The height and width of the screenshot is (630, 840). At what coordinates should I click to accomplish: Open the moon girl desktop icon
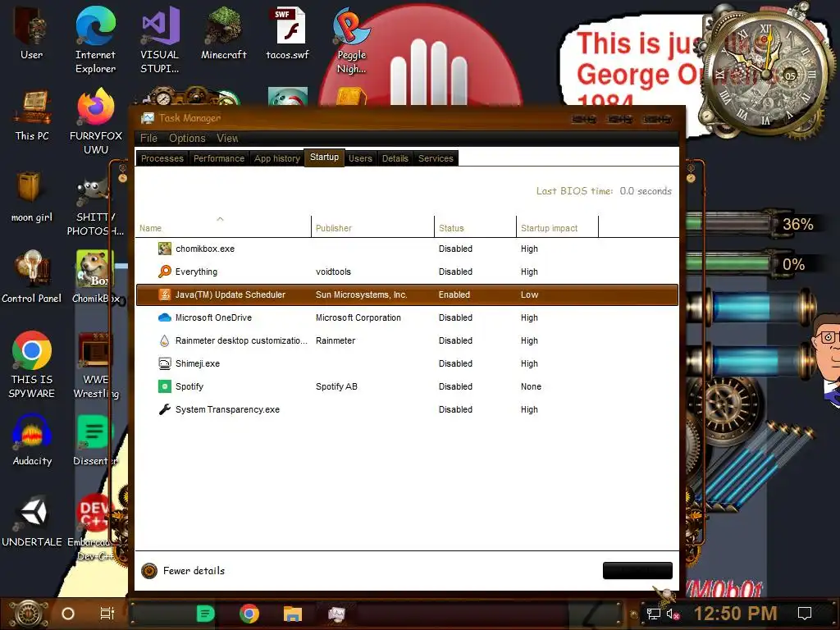pos(30,188)
